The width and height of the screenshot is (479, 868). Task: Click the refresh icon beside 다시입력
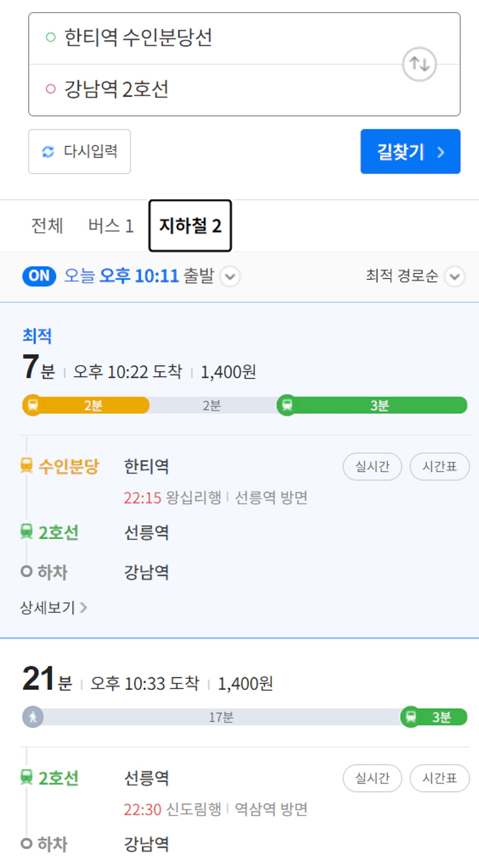pyautogui.click(x=48, y=152)
